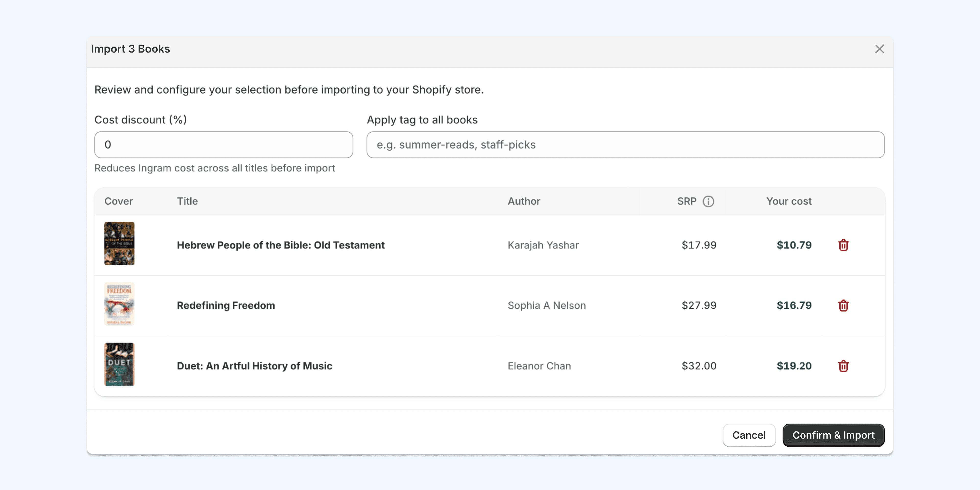Click the SRP column header label

(687, 201)
